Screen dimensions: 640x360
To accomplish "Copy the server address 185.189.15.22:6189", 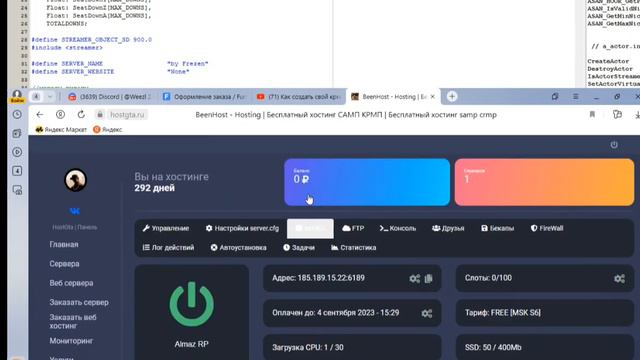I will (429, 278).
